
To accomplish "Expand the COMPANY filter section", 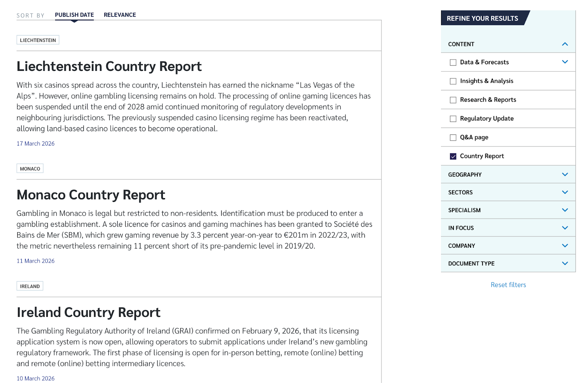I will pyautogui.click(x=508, y=246).
